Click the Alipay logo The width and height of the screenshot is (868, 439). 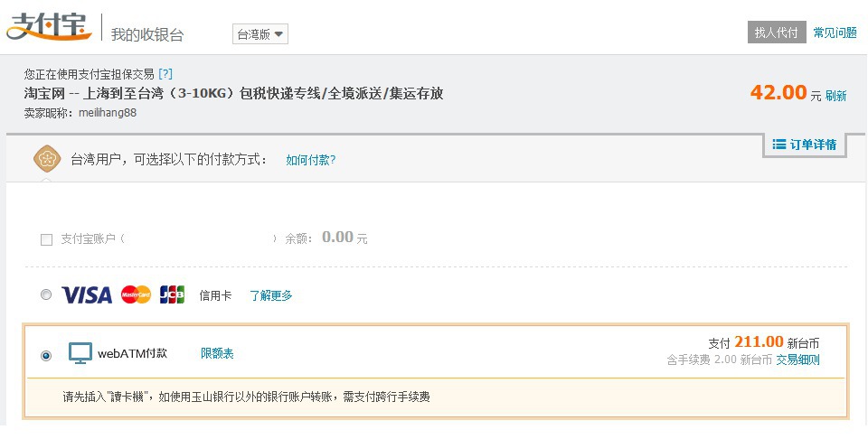[49, 27]
